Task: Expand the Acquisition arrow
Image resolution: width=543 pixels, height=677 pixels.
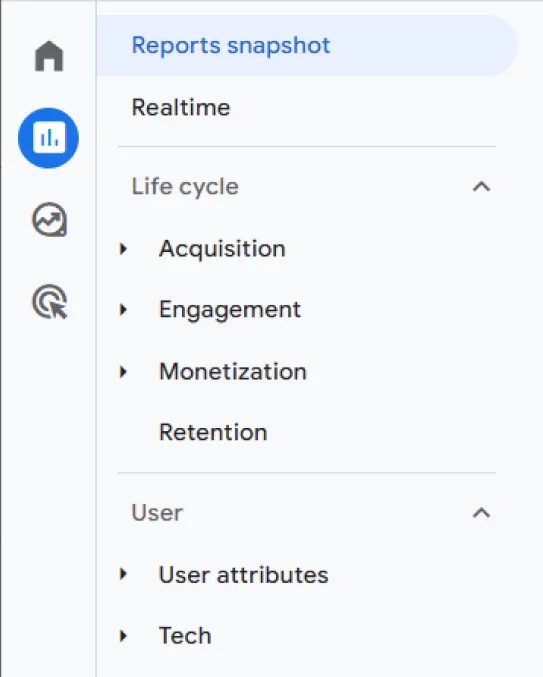Action: [x=123, y=249]
